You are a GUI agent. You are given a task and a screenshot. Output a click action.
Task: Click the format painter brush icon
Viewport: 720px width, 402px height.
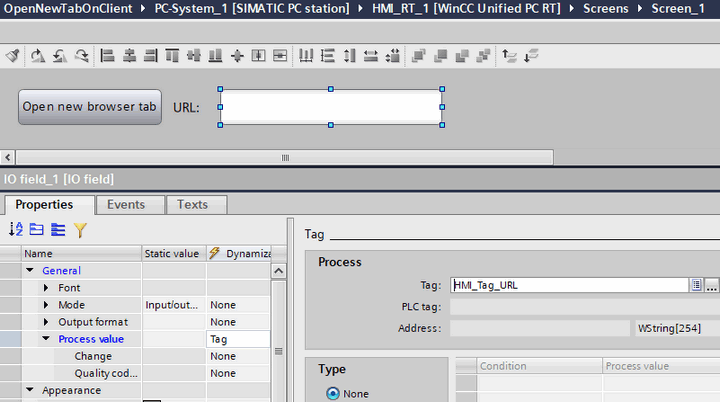13,56
